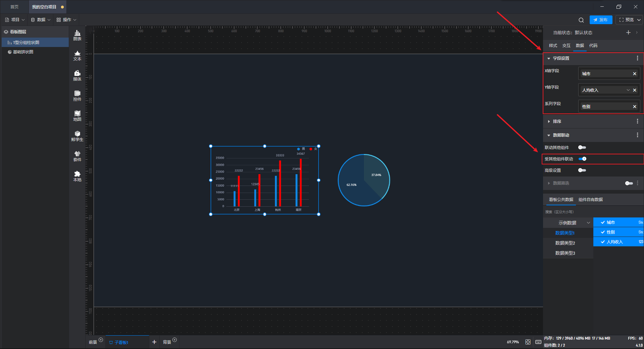The height and width of the screenshot is (349, 644).
Task: Open the 鲸孪生 digital twin library
Action: pos(77,136)
